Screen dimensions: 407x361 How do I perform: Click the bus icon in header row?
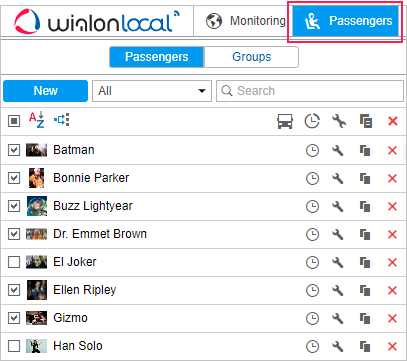[285, 121]
